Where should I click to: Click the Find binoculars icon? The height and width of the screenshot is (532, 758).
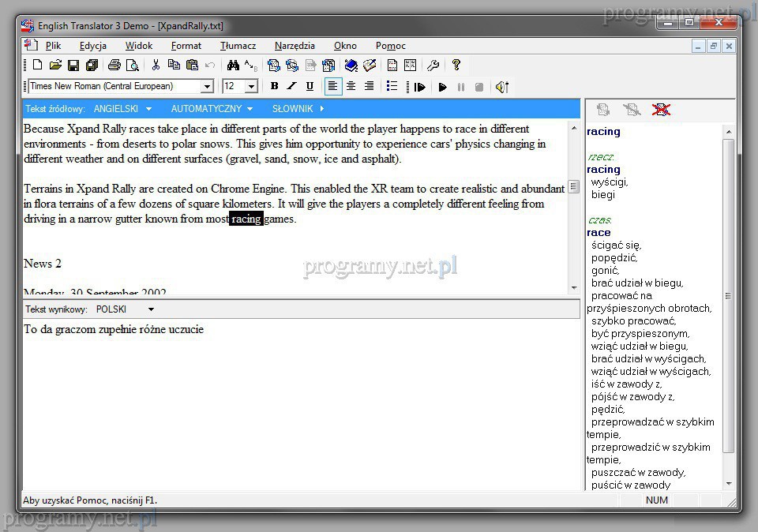point(233,66)
